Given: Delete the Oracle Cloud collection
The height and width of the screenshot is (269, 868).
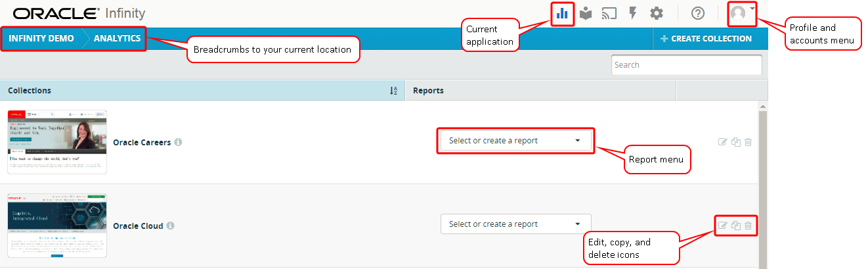Looking at the screenshot, I should 748,226.
